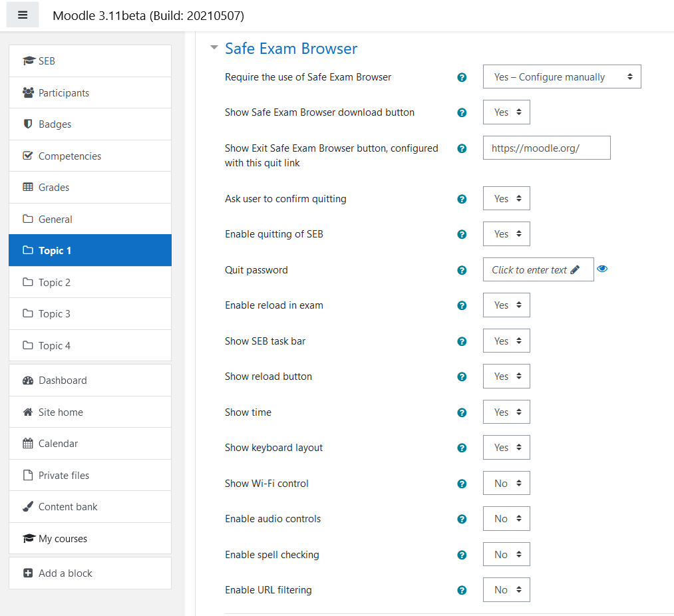674x616 pixels.
Task: Open Show reload button dropdown
Action: point(506,376)
